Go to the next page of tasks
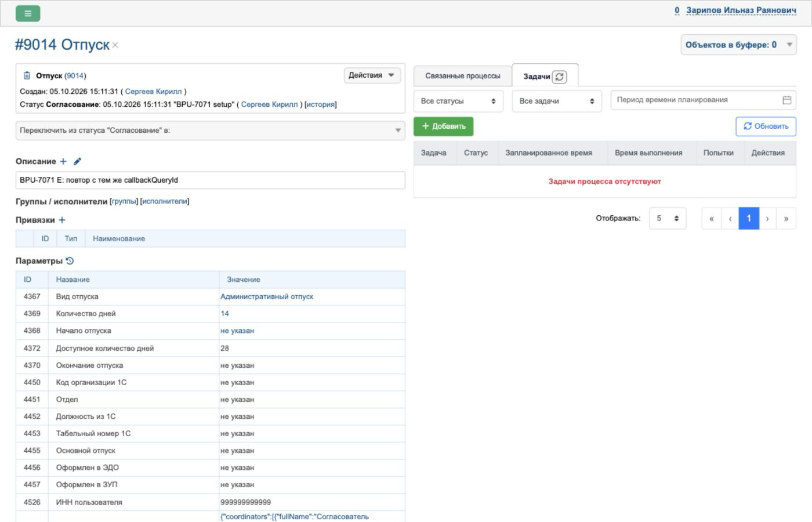Image resolution: width=812 pixels, height=522 pixels. click(x=767, y=219)
